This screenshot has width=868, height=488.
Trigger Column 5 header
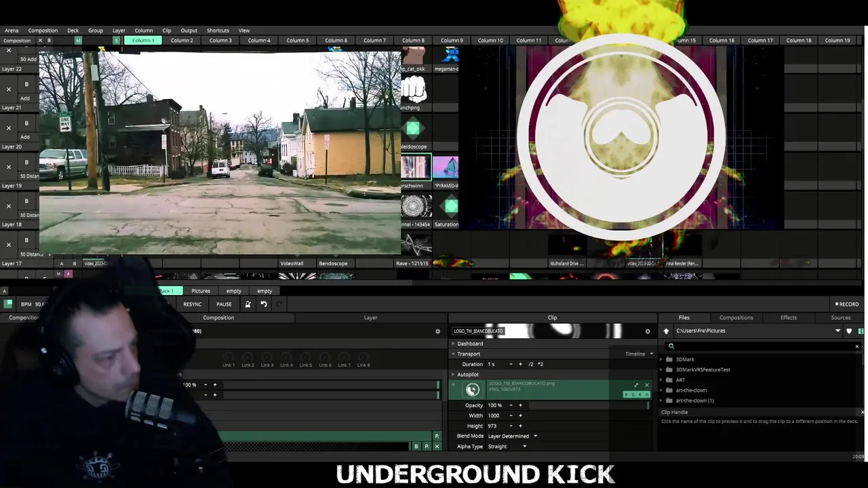click(x=298, y=41)
